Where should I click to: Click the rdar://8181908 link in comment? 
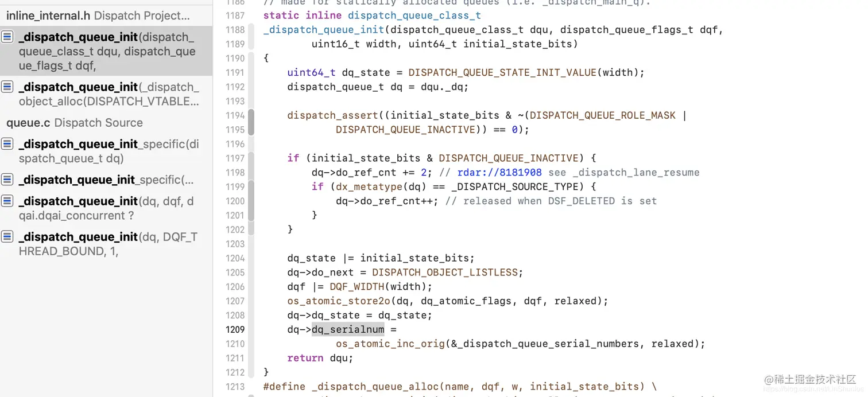tap(499, 172)
